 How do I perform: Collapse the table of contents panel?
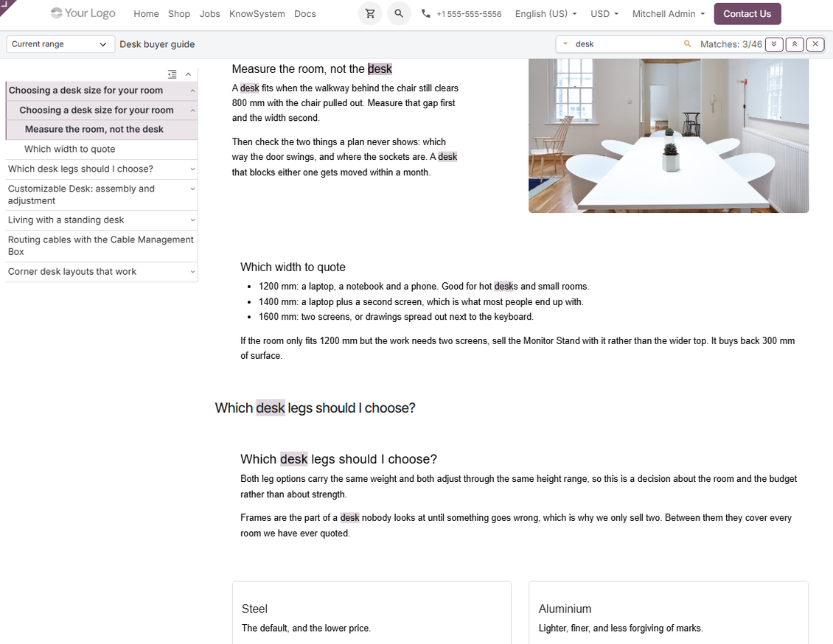tap(188, 74)
